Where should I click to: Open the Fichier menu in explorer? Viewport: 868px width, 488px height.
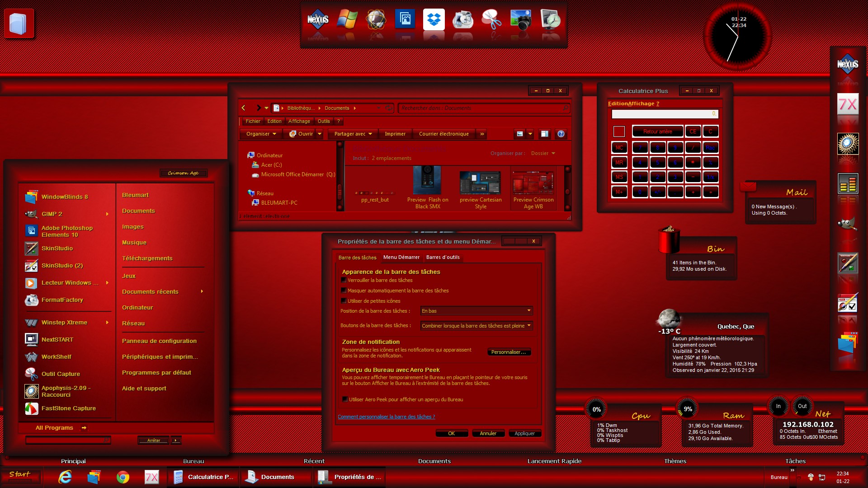pos(253,121)
